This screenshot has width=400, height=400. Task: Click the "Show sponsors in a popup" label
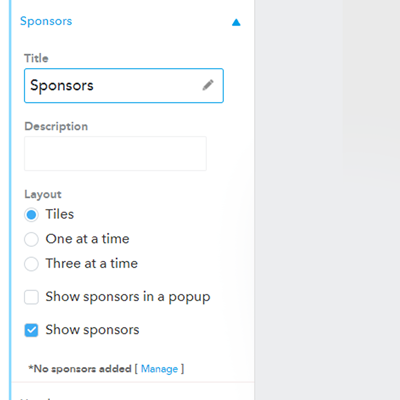pos(128,297)
